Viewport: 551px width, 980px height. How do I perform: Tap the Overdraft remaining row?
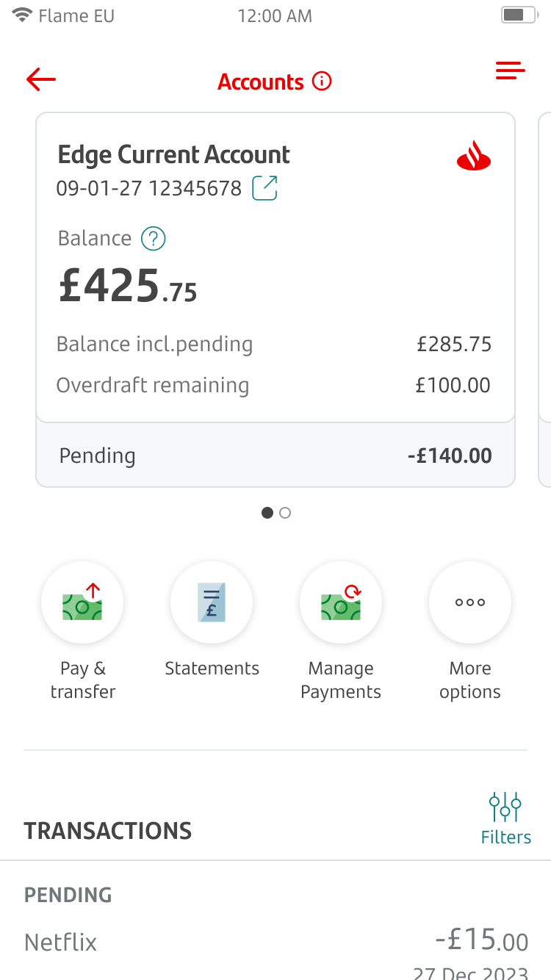(x=274, y=385)
